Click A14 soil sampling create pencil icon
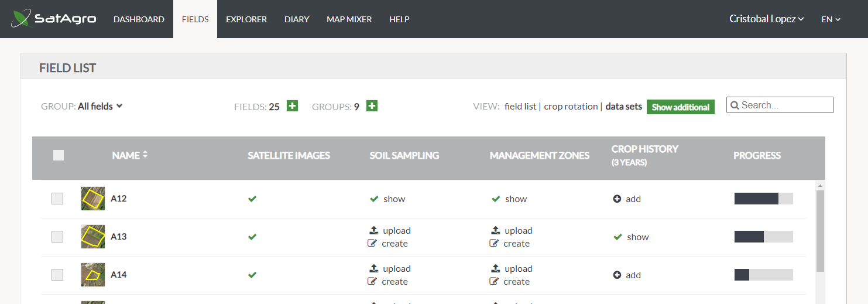Screen dimensions: 868x304 372,281
